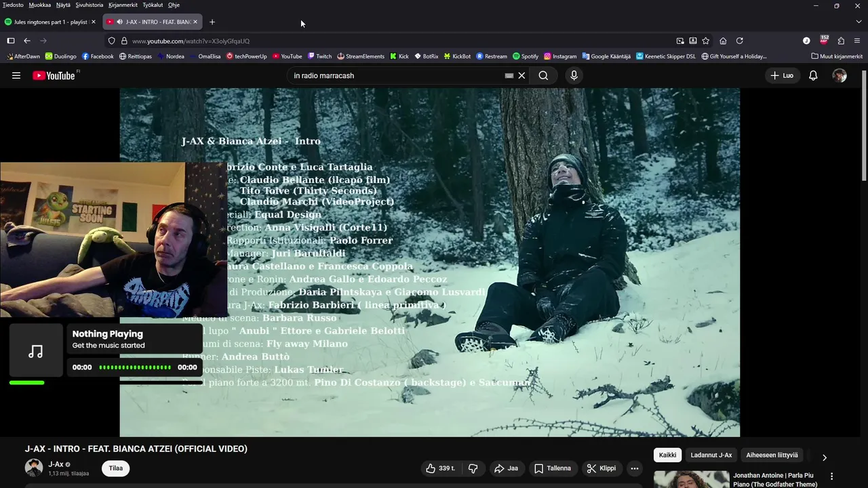The height and width of the screenshot is (488, 868).
Task: Go to YouTube home via logo
Action: tap(54, 76)
